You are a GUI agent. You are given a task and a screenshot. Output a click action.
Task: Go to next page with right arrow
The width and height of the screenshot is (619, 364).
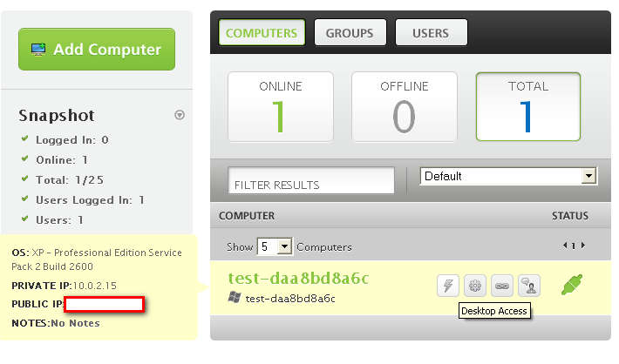click(x=583, y=246)
